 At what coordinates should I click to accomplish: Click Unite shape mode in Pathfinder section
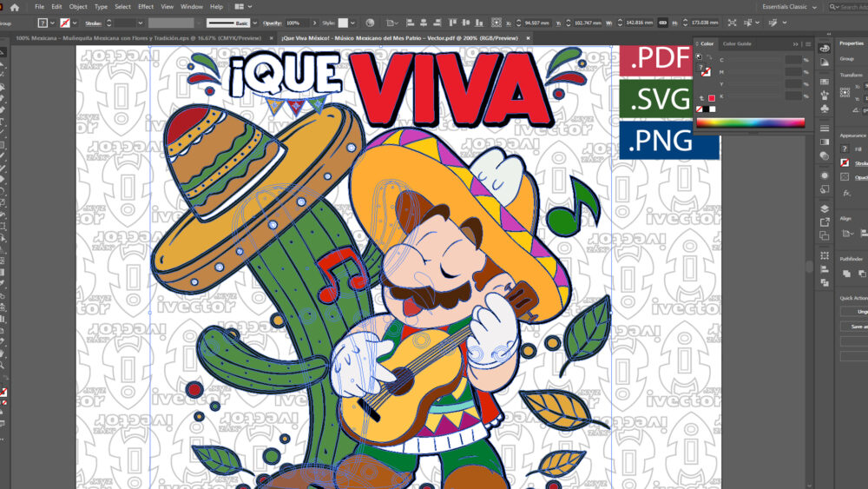pos(846,273)
